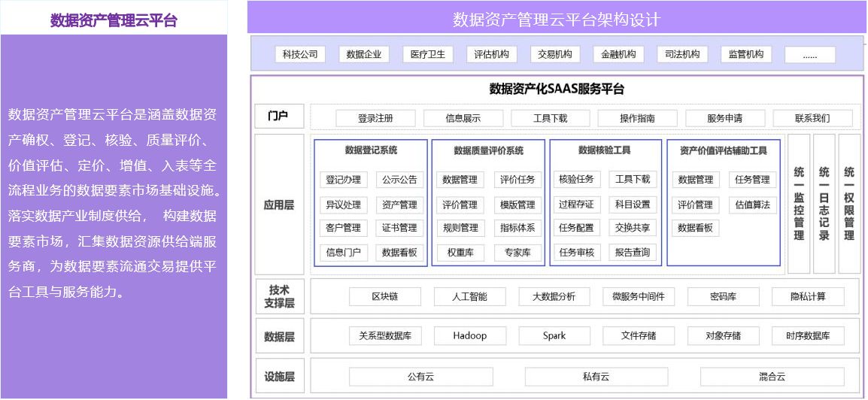This screenshot has width=868, height=400.
Task: Click the 人工智能 box
Action: point(469,296)
